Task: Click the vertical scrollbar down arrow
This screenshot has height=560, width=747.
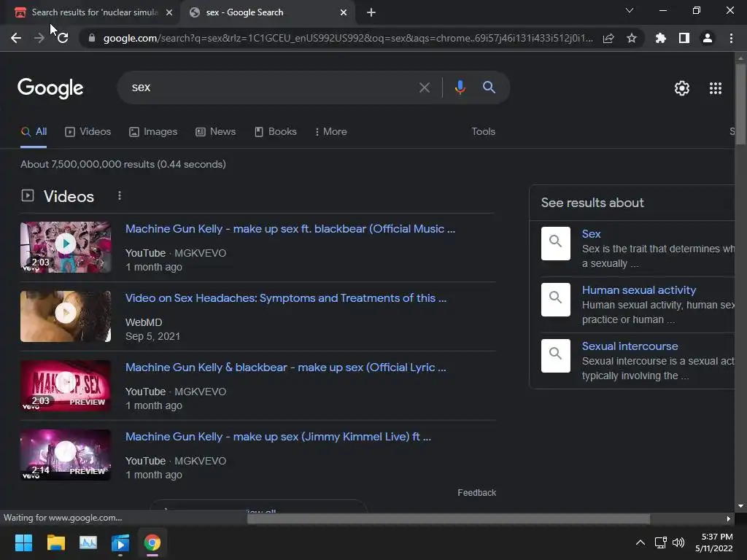Action: pyautogui.click(x=740, y=506)
